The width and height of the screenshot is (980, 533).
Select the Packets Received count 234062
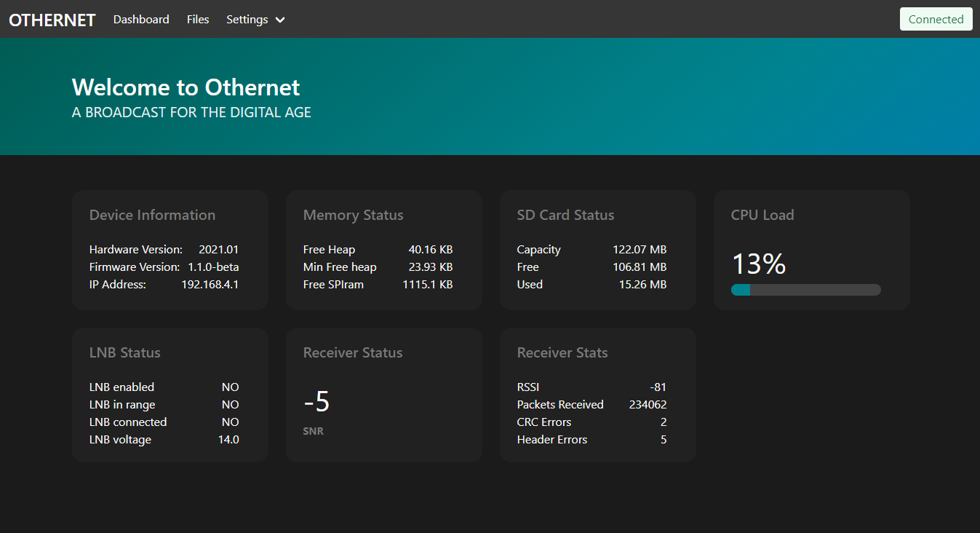pos(648,405)
